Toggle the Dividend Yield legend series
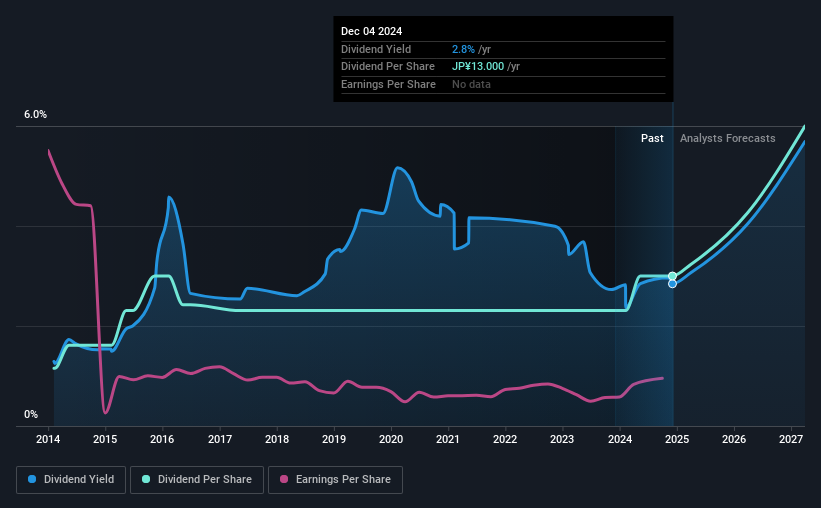 71,480
